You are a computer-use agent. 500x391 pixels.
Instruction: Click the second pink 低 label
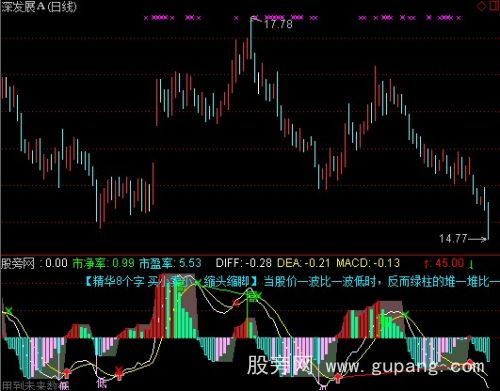102,383
